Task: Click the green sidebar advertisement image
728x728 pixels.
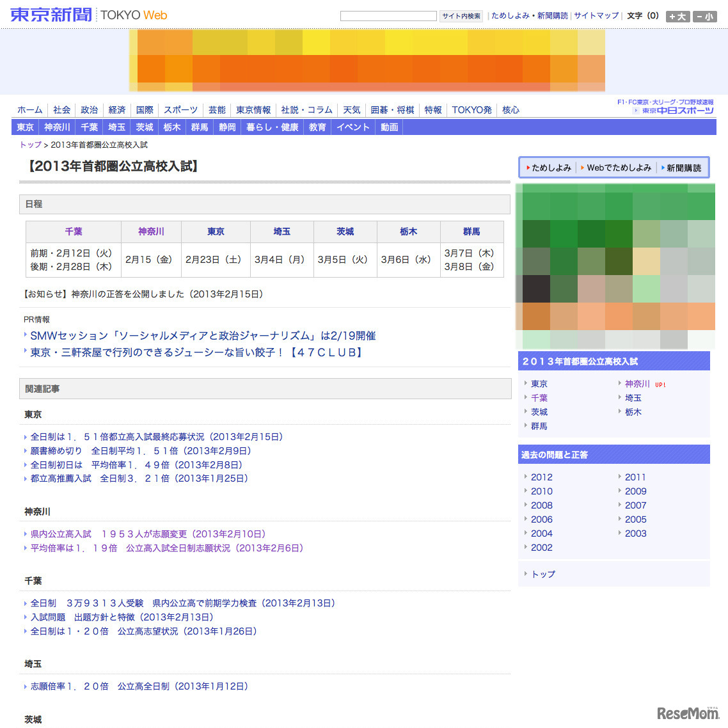Action: 615,266
